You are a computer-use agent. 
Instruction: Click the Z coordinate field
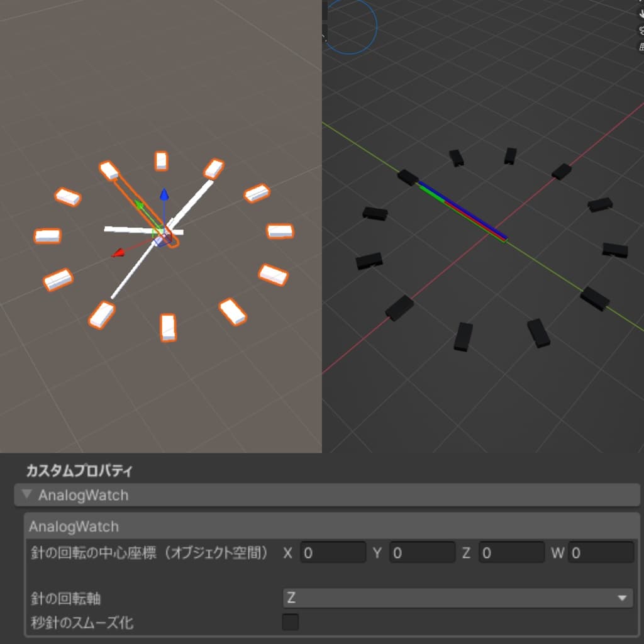511,553
